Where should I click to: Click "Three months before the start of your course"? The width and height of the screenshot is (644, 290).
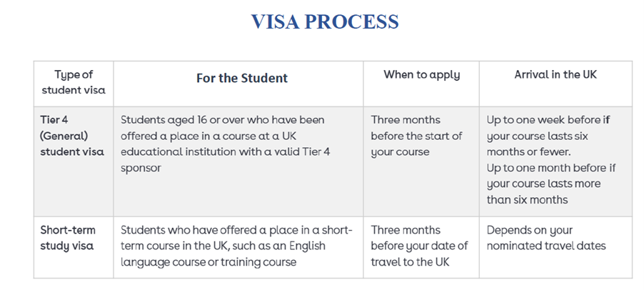(416, 135)
